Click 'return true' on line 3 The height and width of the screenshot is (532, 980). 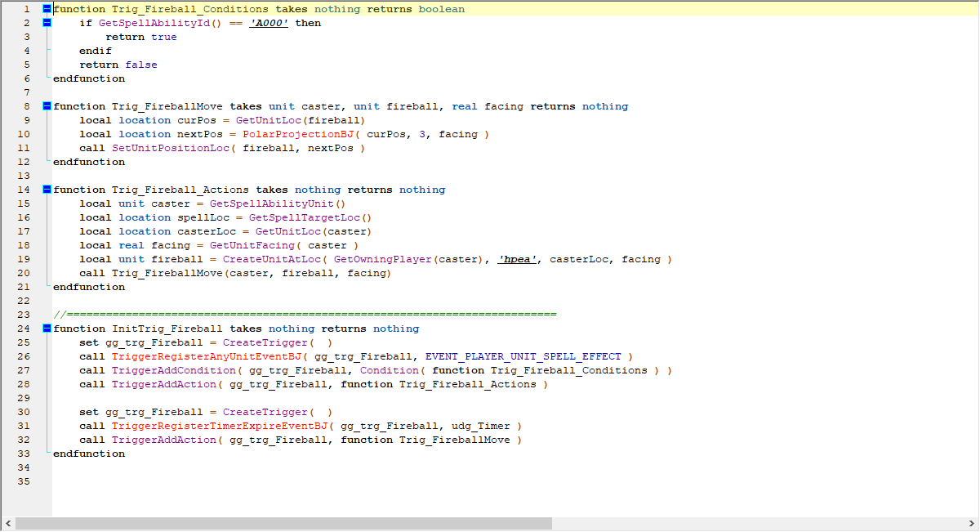[x=141, y=37]
